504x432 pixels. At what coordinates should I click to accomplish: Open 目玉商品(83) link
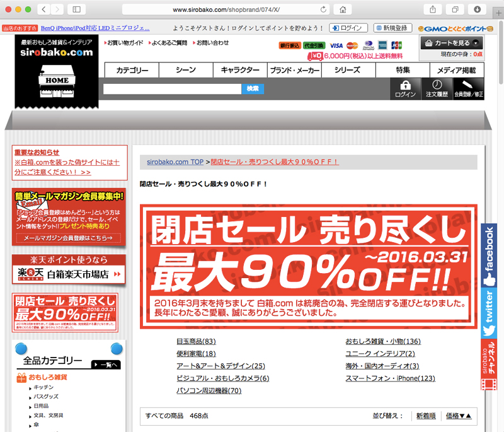[196, 341]
